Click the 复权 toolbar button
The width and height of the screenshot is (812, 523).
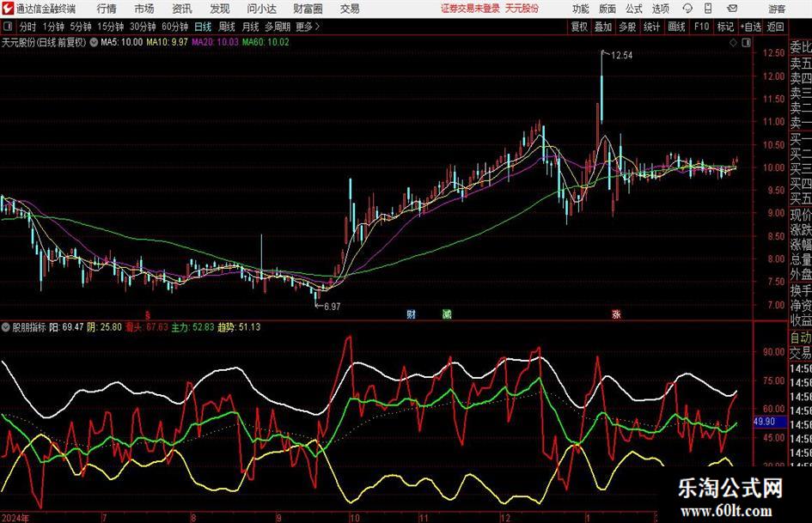(x=579, y=27)
